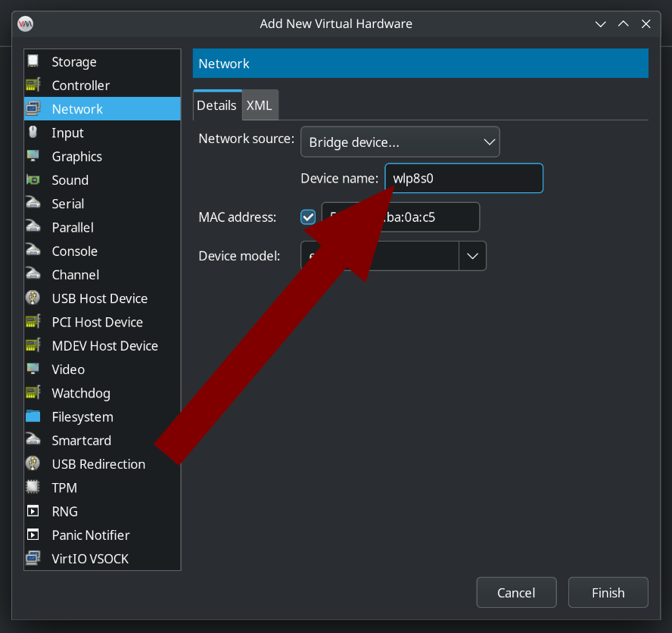Click the RNG icon
This screenshot has width=672, height=633.
click(33, 511)
